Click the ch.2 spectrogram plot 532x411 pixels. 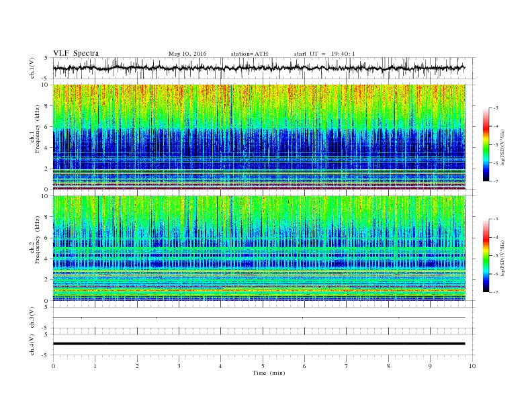coord(259,248)
